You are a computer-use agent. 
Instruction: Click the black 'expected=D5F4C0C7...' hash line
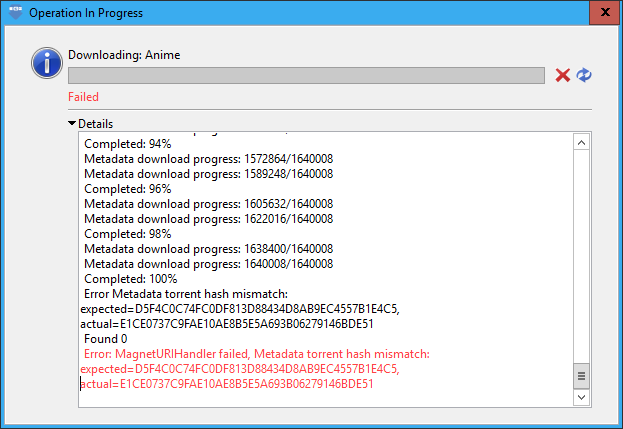click(240, 309)
